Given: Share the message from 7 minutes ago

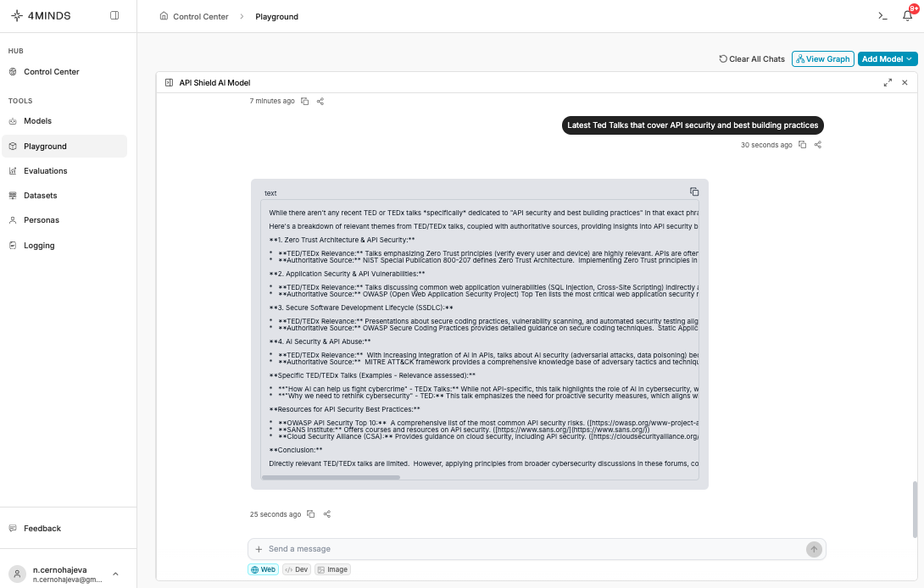Looking at the screenshot, I should (x=320, y=102).
